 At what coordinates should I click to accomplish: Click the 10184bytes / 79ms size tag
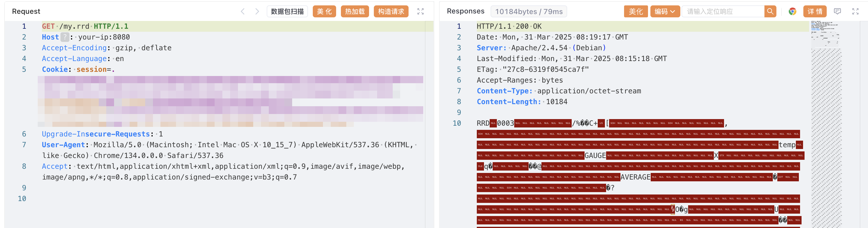point(528,11)
